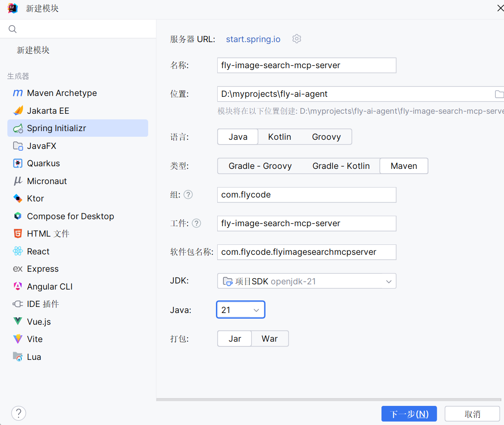Image resolution: width=504 pixels, height=425 pixels.
Task: Click the 下一步(N) button
Action: (x=409, y=414)
